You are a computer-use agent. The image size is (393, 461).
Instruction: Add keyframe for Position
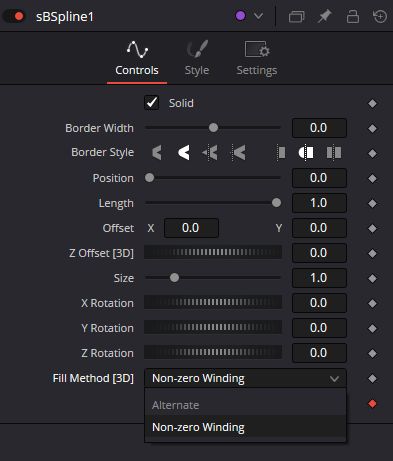point(372,178)
